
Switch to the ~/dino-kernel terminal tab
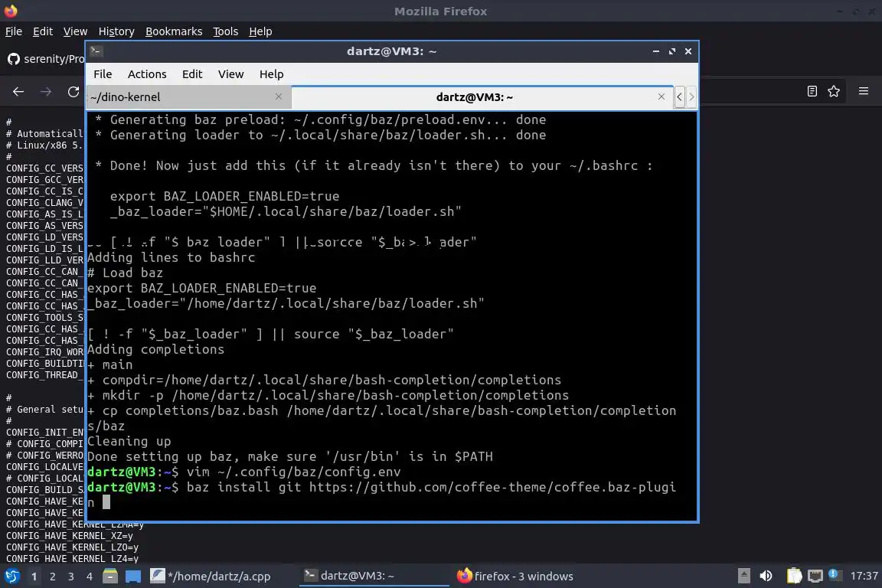188,96
